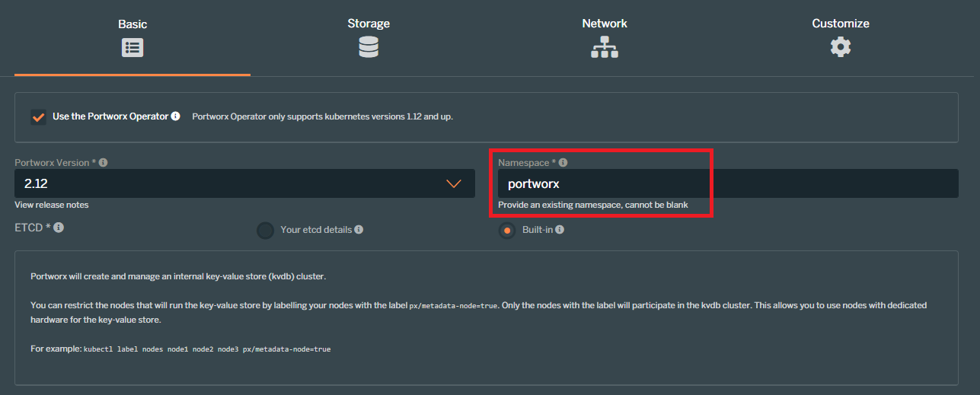This screenshot has height=395, width=980.
Task: Click info icon next to Built-in
Action: (x=560, y=229)
